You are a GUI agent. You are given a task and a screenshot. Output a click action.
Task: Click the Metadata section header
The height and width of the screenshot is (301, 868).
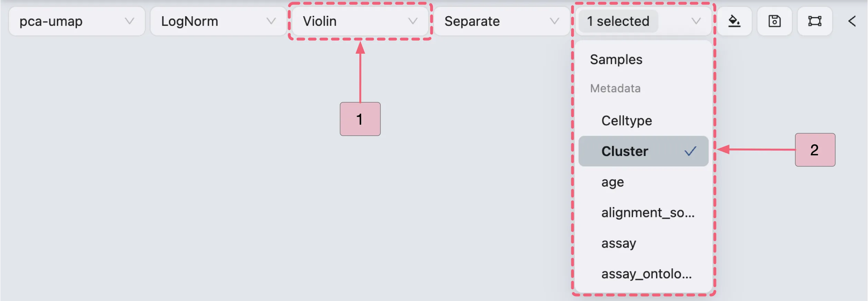(x=615, y=88)
